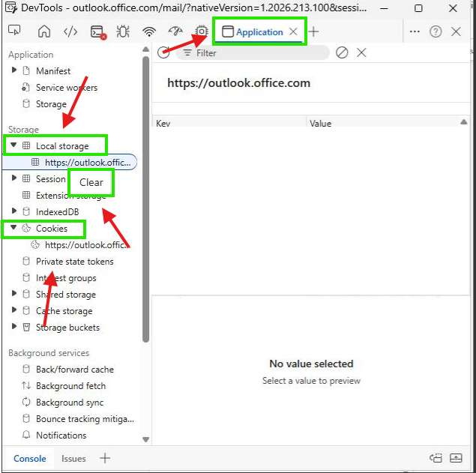Open Back/forward cache item

(x=75, y=370)
